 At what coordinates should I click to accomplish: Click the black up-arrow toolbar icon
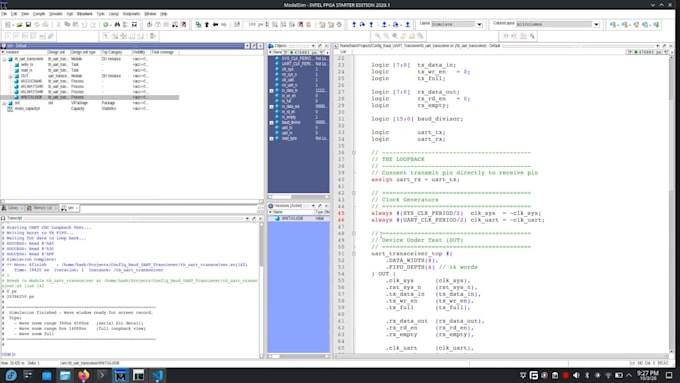pos(207,25)
